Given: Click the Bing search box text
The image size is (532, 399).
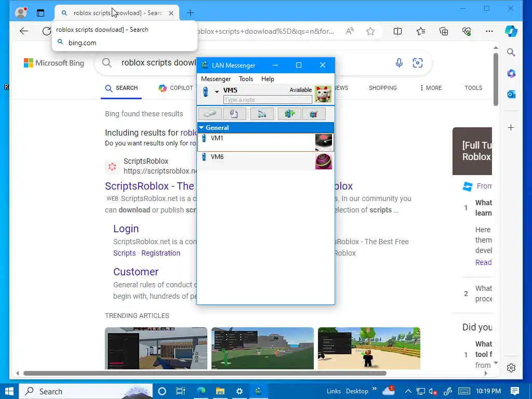Looking at the screenshot, I should click(158, 63).
